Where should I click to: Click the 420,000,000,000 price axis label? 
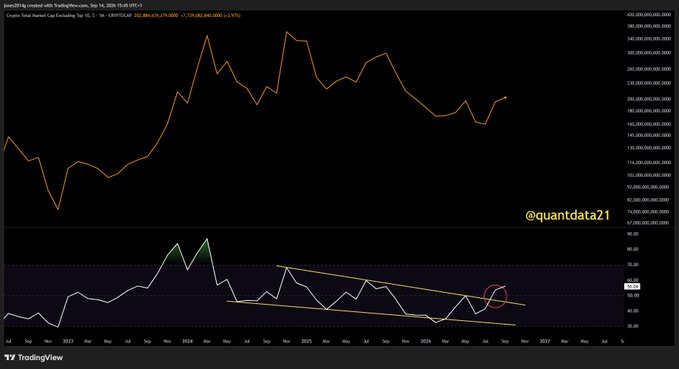(x=649, y=15)
